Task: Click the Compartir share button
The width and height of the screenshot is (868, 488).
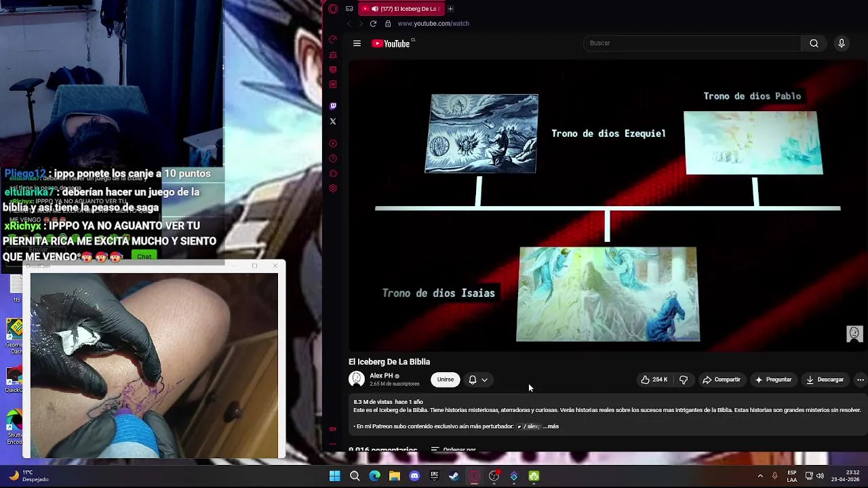Action: (722, 380)
